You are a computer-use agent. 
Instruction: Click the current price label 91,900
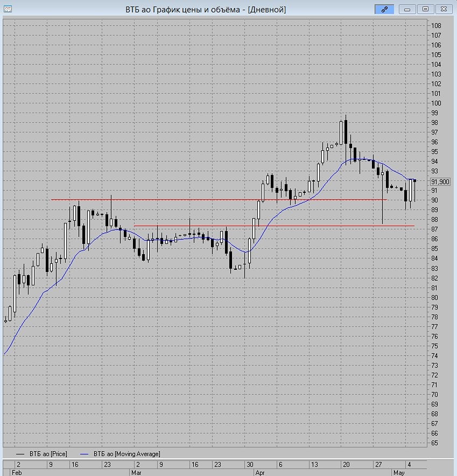[x=440, y=181]
